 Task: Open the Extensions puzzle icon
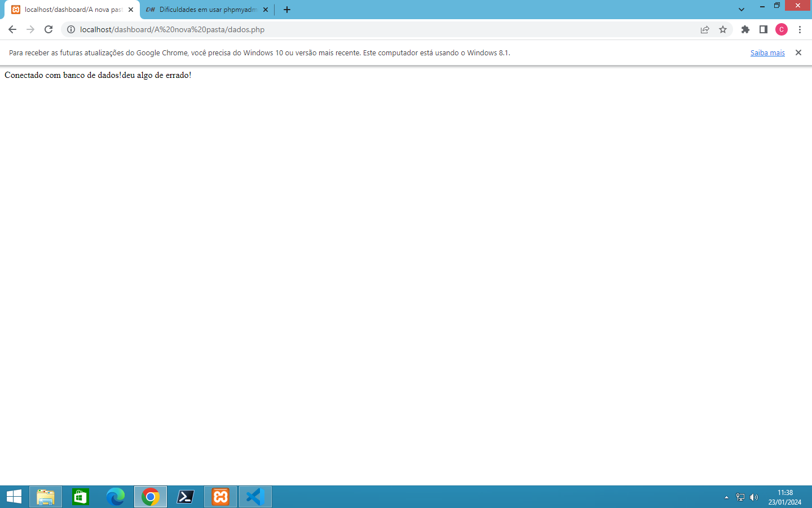(745, 29)
